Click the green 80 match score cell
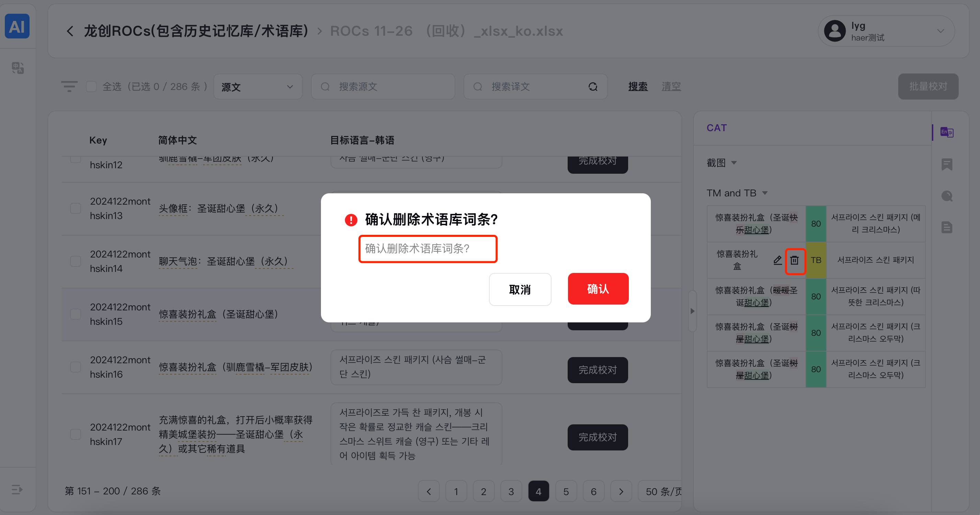The height and width of the screenshot is (515, 980). (x=816, y=224)
